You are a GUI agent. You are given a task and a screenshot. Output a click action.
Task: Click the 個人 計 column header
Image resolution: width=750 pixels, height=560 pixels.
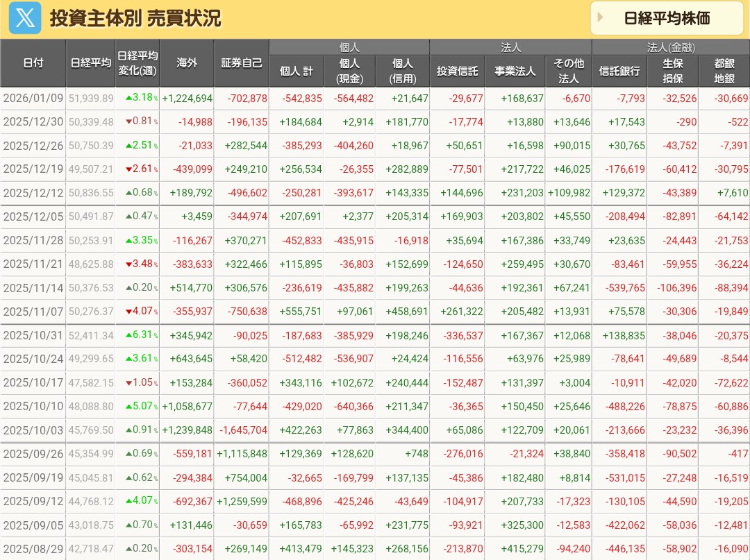[x=297, y=71]
